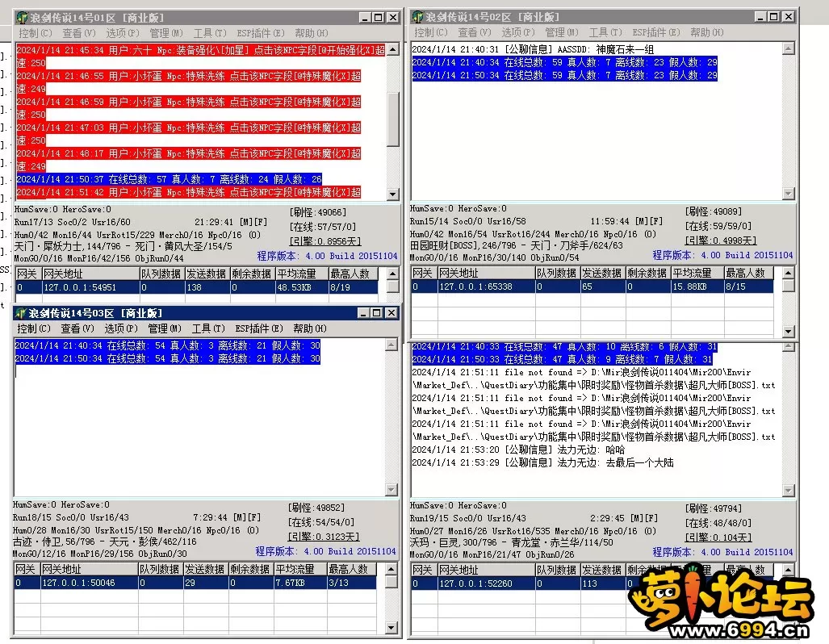Open the 选项(P) menu in the 02区 window
This screenshot has height=644, width=829.
tap(518, 33)
